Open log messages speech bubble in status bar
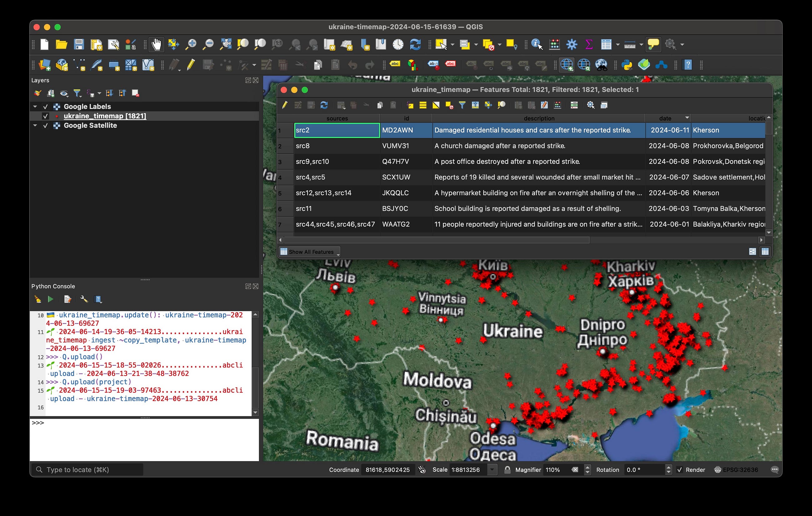This screenshot has width=812, height=516. 775,470
